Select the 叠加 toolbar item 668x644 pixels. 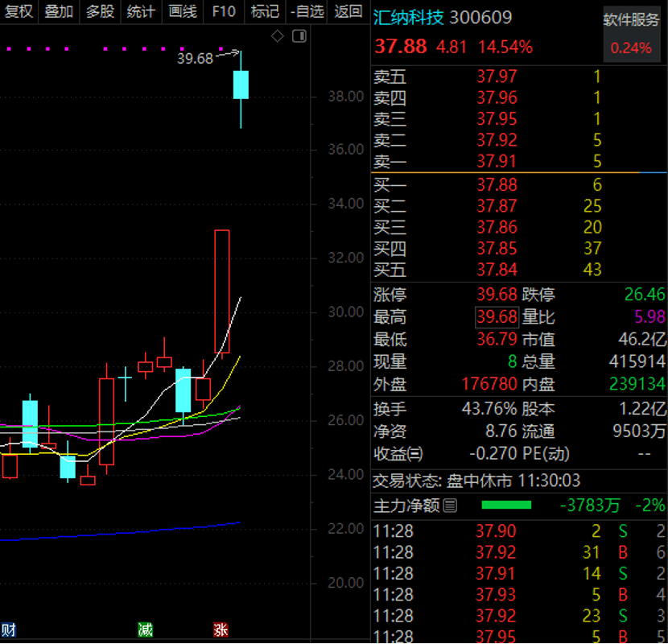(x=59, y=11)
